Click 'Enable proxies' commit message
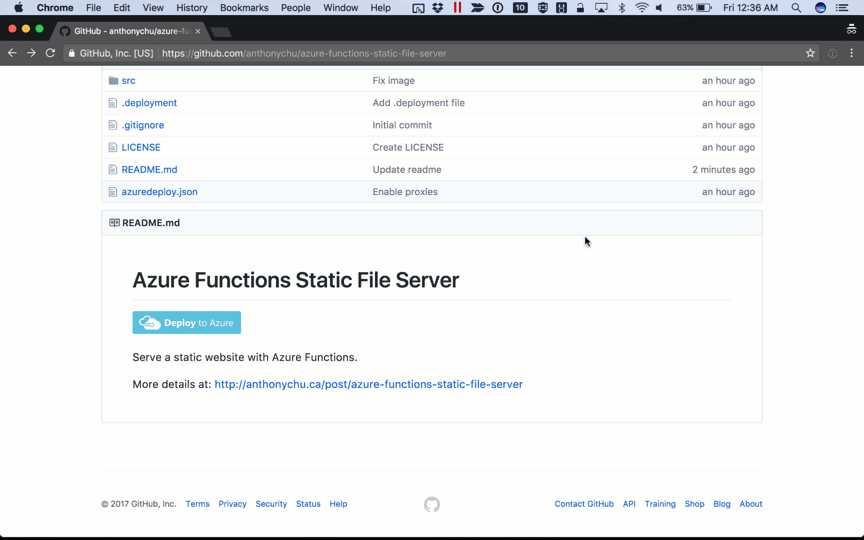 [x=405, y=192]
